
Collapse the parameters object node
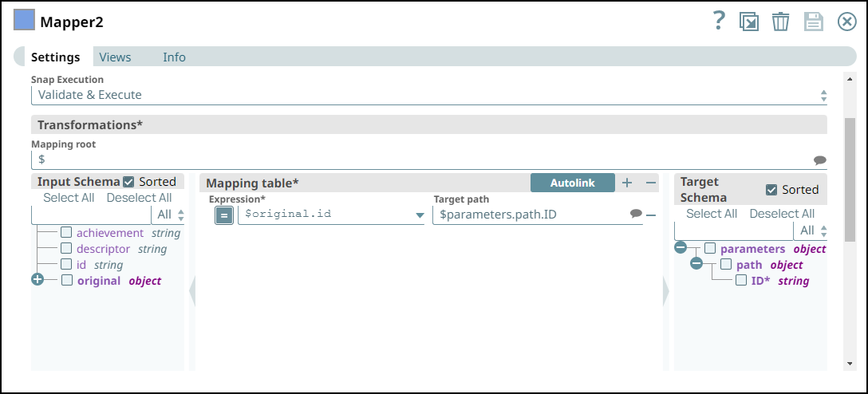[681, 248]
